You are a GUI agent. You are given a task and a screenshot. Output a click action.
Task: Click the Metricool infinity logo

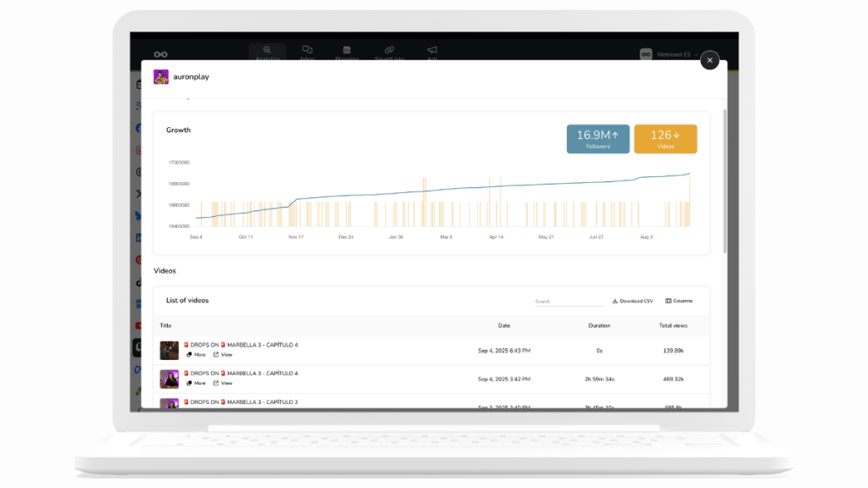pos(160,54)
